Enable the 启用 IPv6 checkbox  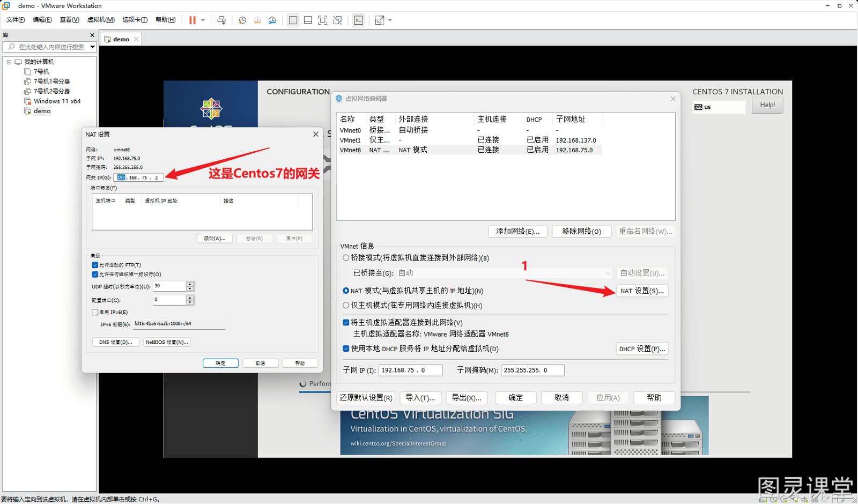[x=95, y=312]
